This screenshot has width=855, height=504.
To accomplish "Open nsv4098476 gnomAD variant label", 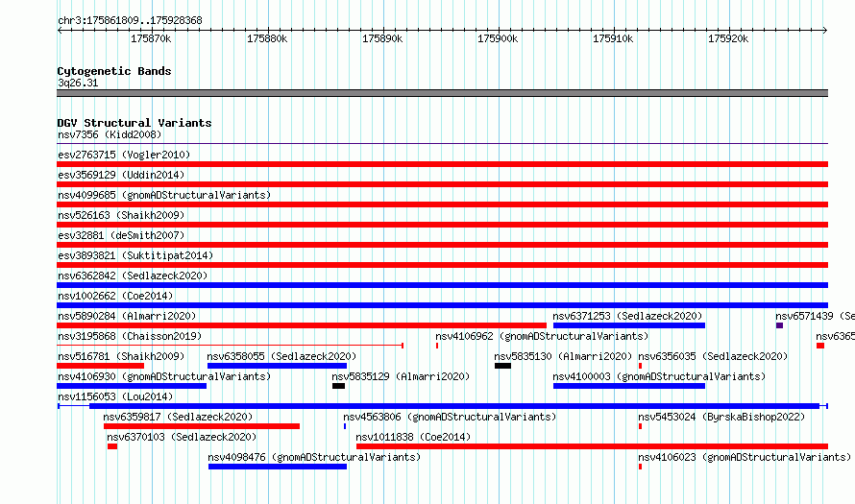I will [314, 457].
